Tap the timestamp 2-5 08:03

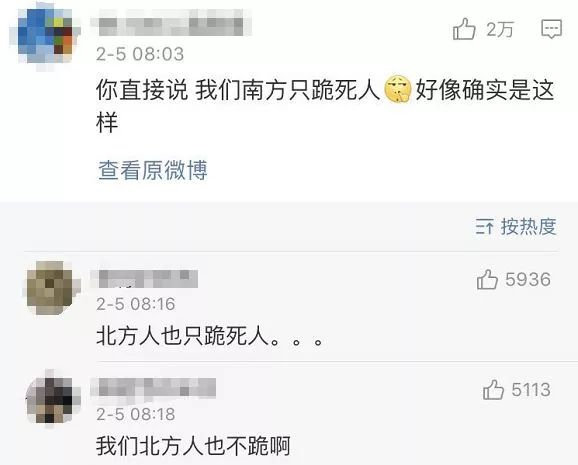(140, 54)
